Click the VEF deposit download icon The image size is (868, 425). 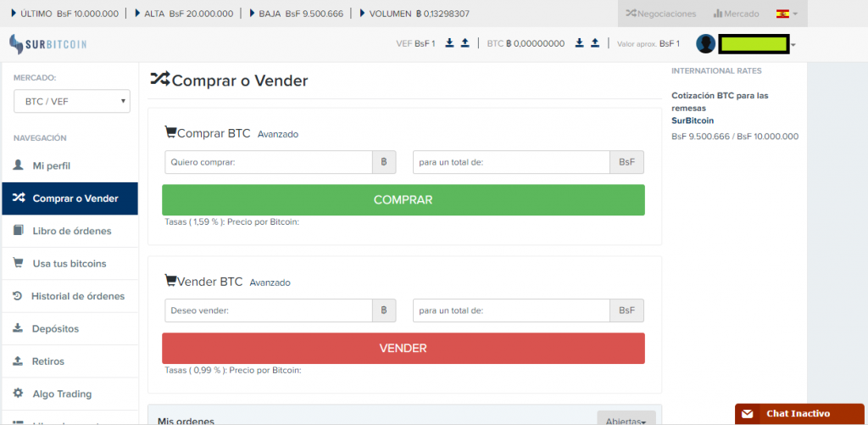click(450, 43)
